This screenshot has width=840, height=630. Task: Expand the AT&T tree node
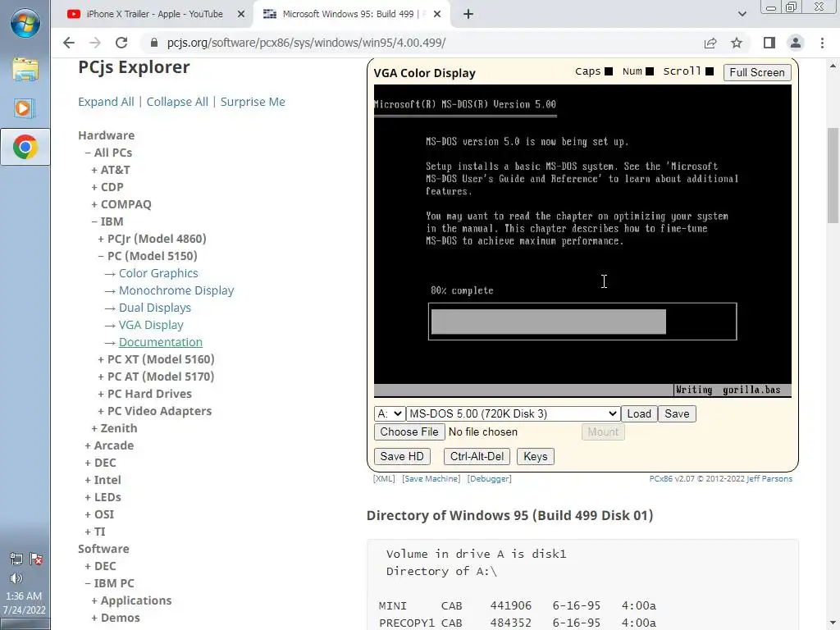click(111, 170)
